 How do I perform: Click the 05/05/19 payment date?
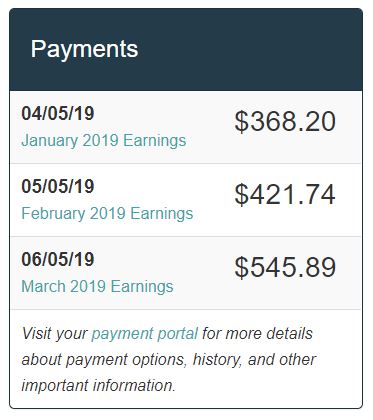tap(58, 186)
